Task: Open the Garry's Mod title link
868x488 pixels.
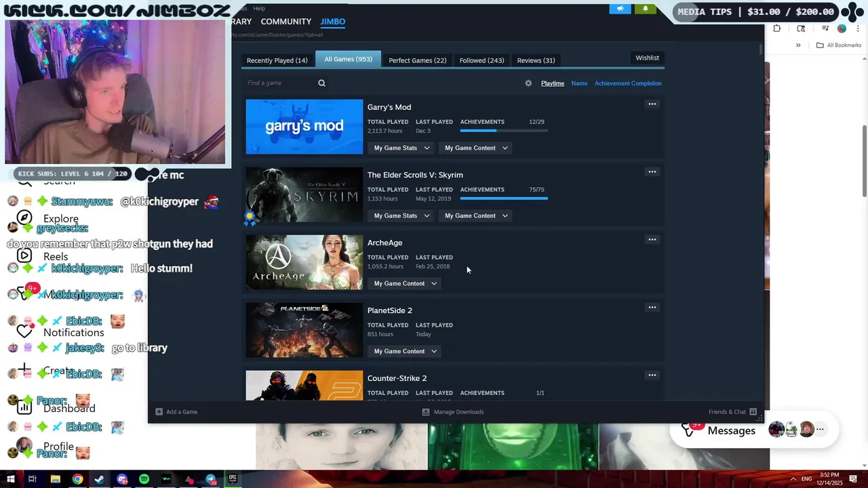Action: (x=389, y=107)
